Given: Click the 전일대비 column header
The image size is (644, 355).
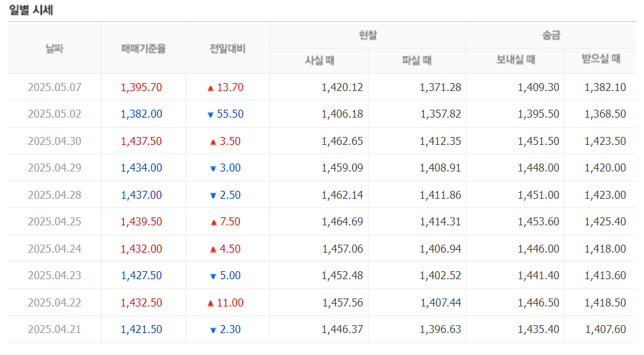Looking at the screenshot, I should (228, 49).
